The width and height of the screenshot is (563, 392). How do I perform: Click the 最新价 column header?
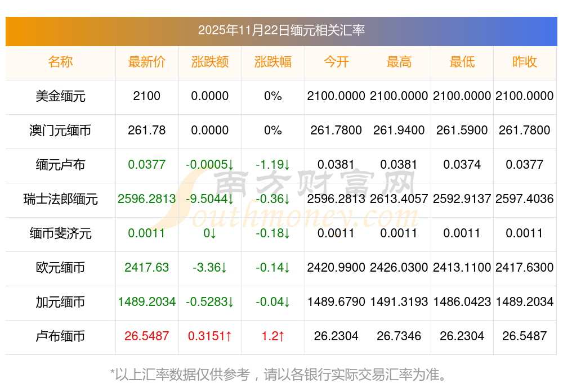pyautogui.click(x=146, y=62)
